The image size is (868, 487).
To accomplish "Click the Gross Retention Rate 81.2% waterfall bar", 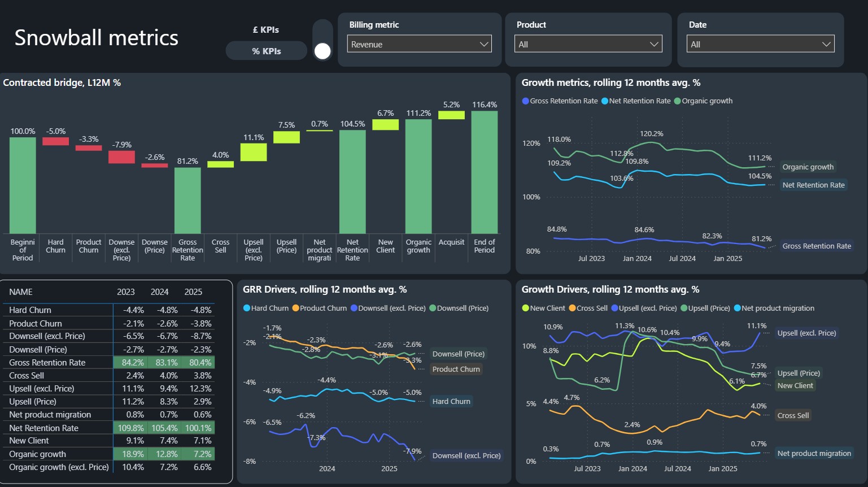I will (187, 201).
